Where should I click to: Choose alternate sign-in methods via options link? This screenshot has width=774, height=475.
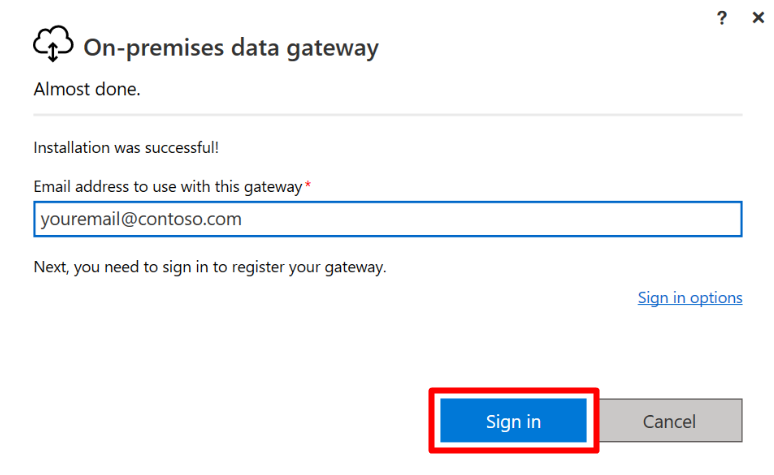[x=690, y=298]
